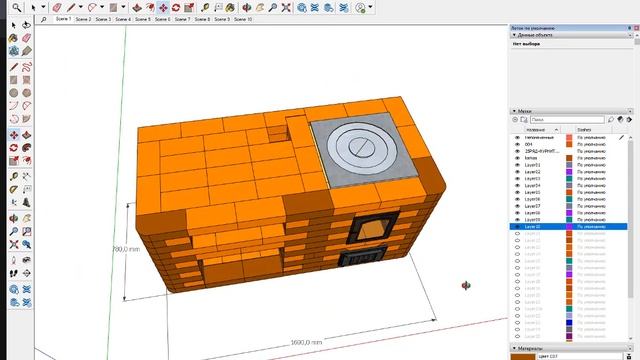640x360 pixels.
Task: Sort tags by the name column header
Action: 536,129
